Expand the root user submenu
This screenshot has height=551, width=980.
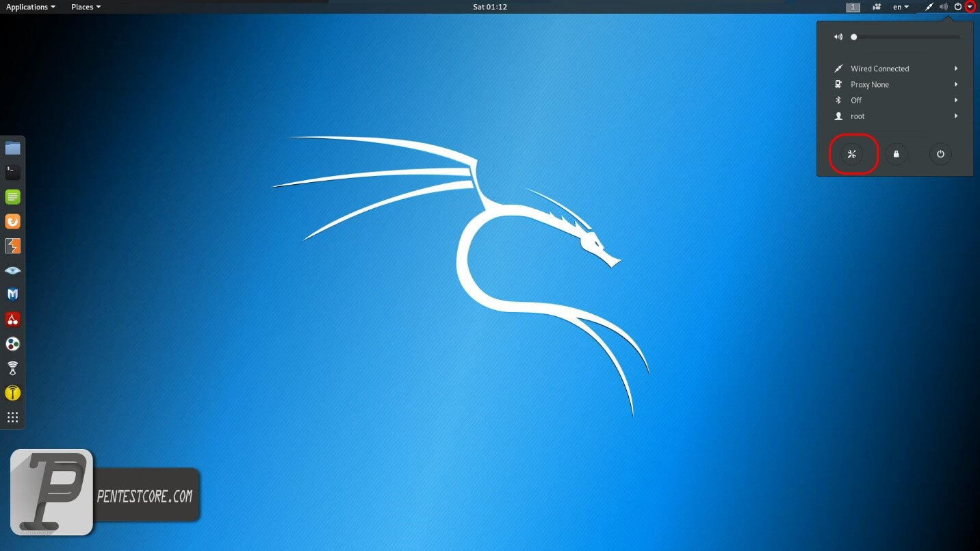[x=895, y=116]
